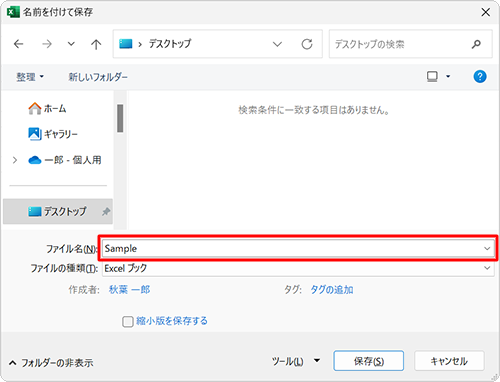Screen dimensions: 500x382
Task: Click the magnifier search icon
Action: click(x=476, y=44)
